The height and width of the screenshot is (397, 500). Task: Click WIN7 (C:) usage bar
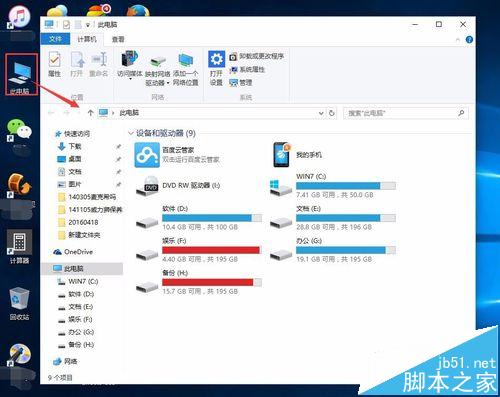point(346,186)
